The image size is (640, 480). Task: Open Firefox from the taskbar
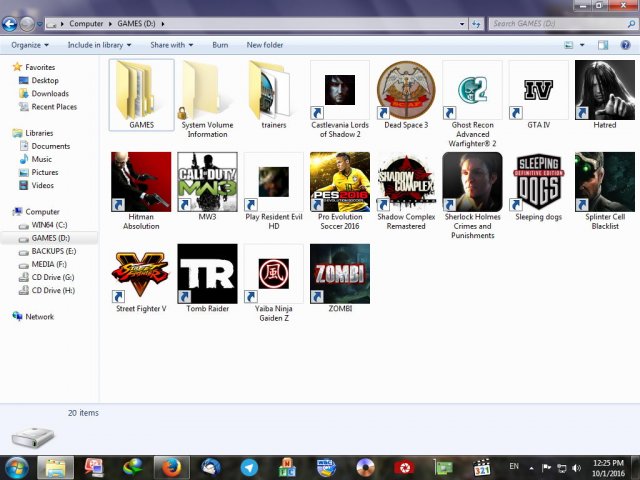[171, 467]
